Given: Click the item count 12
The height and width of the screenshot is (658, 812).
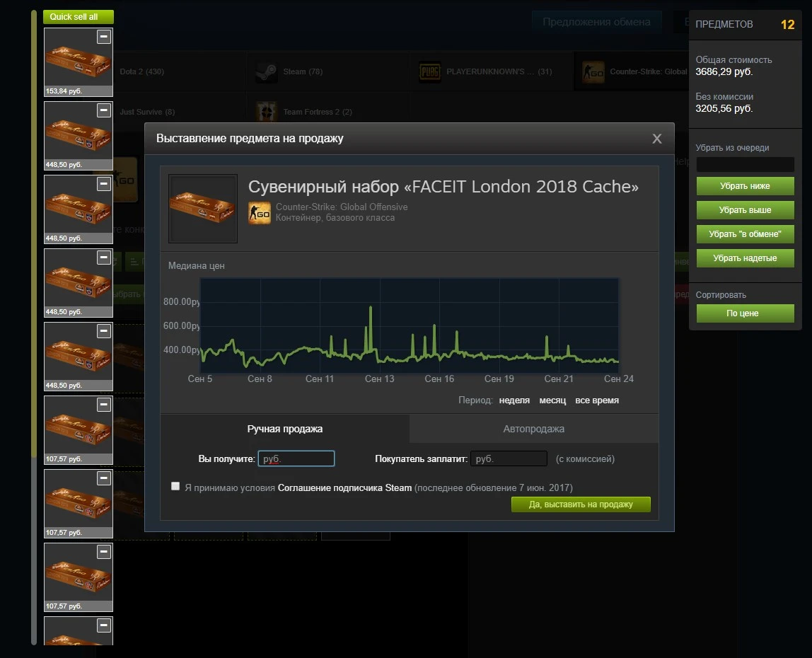Looking at the screenshot, I should click(788, 24).
